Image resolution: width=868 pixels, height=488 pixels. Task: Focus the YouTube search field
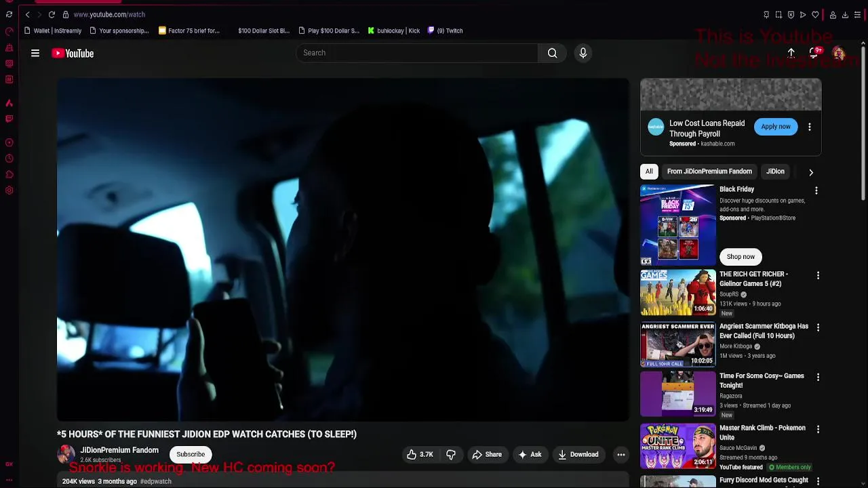click(417, 53)
